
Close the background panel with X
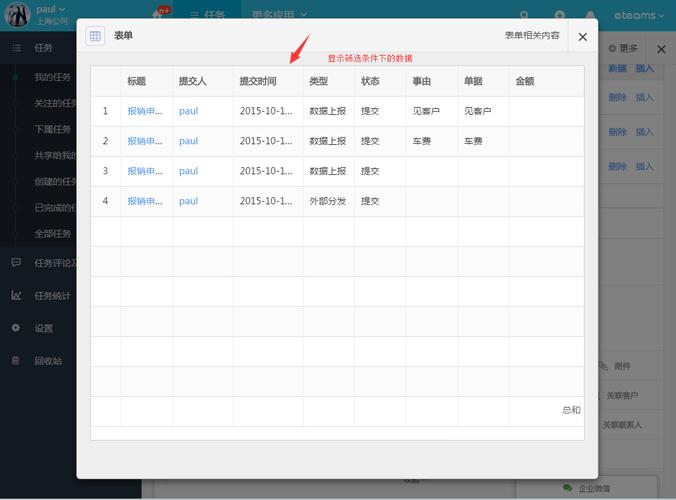click(661, 49)
